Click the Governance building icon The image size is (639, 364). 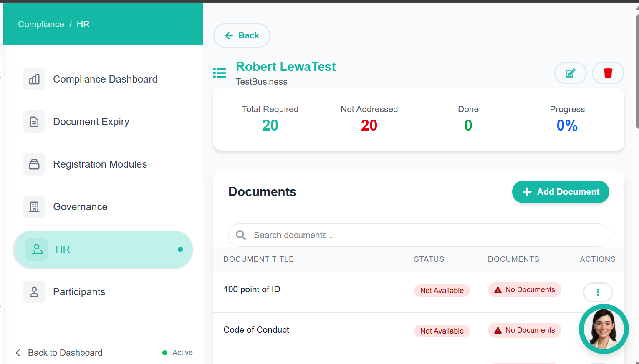coord(34,207)
